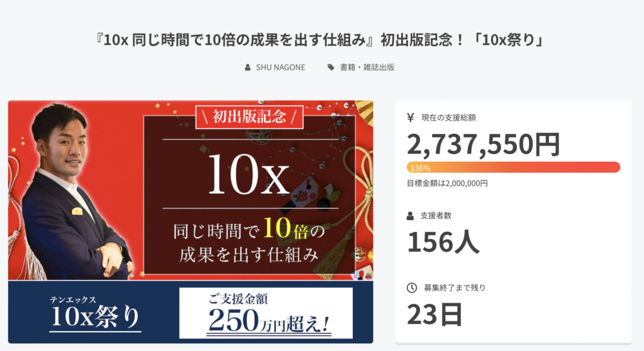This screenshot has height=351, width=644.
Task: Click the tag icon before 書籍・雑誌出版
Action: click(x=331, y=67)
